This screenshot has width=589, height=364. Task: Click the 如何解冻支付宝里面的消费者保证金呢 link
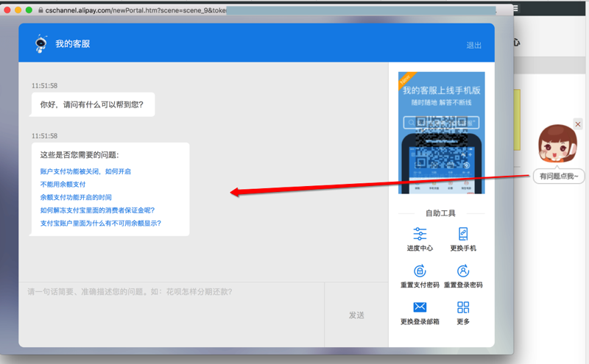(97, 210)
